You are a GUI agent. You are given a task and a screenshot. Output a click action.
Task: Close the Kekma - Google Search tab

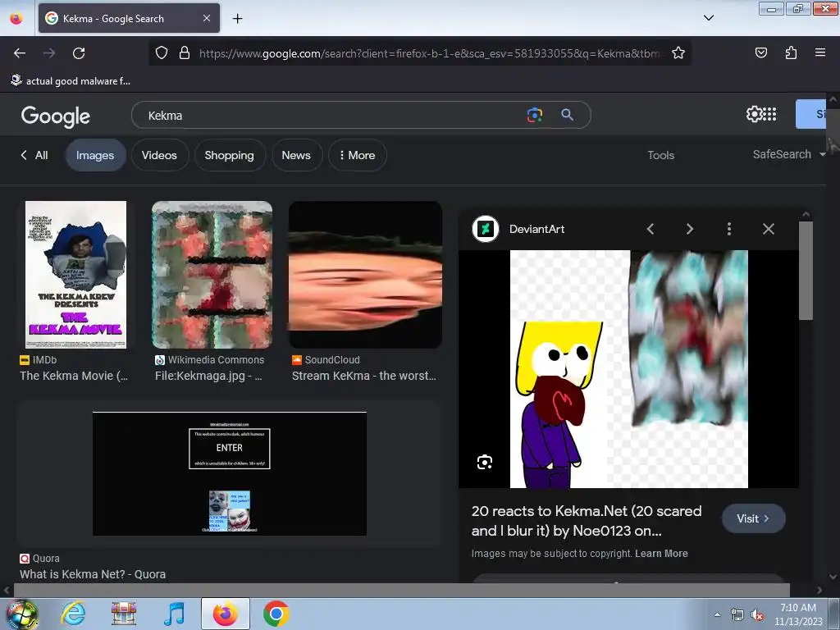206,18
